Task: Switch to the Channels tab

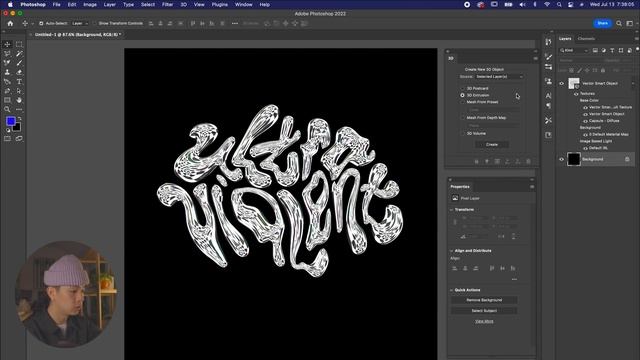Action: pos(586,39)
